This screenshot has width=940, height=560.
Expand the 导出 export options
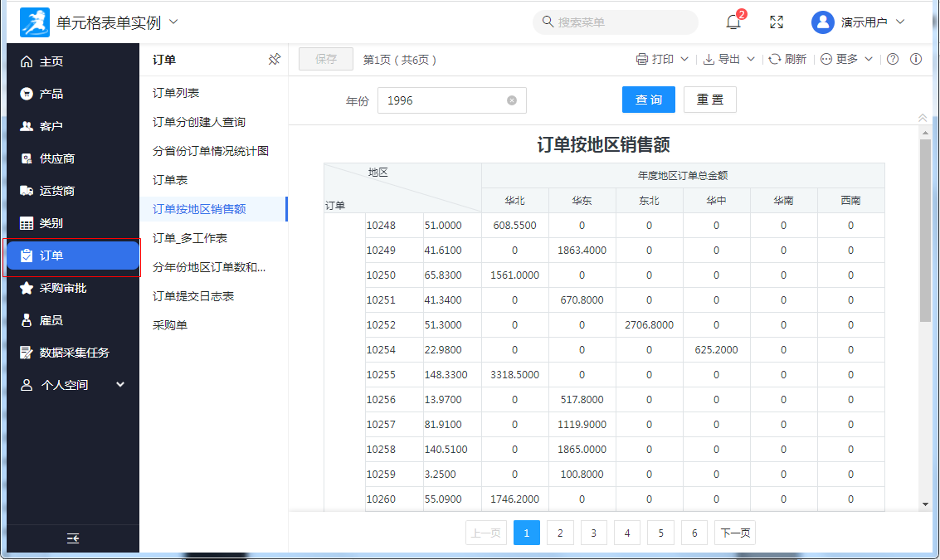(x=728, y=60)
